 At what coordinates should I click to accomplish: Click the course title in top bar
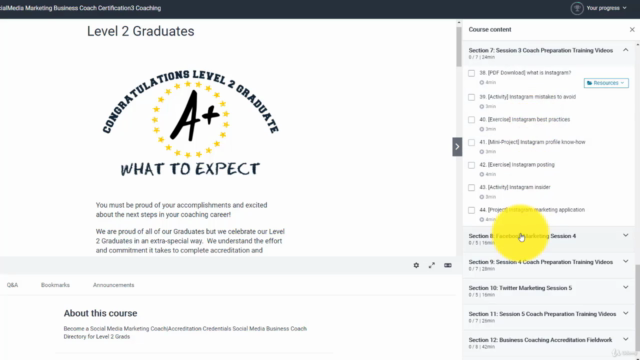click(x=80, y=8)
